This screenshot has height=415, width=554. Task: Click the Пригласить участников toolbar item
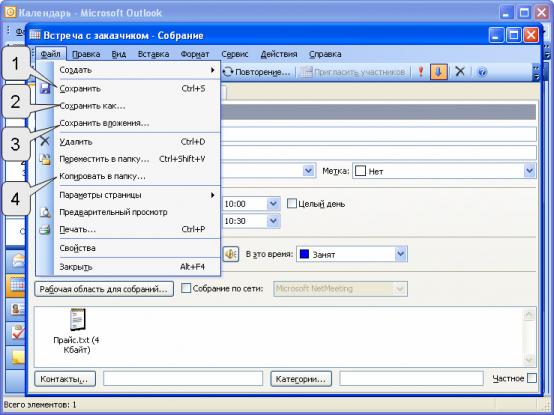pos(354,72)
